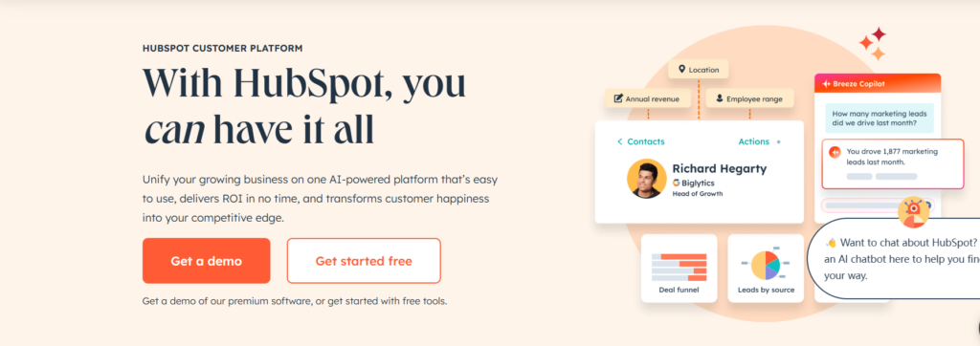Click the chatbot robot avatar icon

tap(914, 212)
